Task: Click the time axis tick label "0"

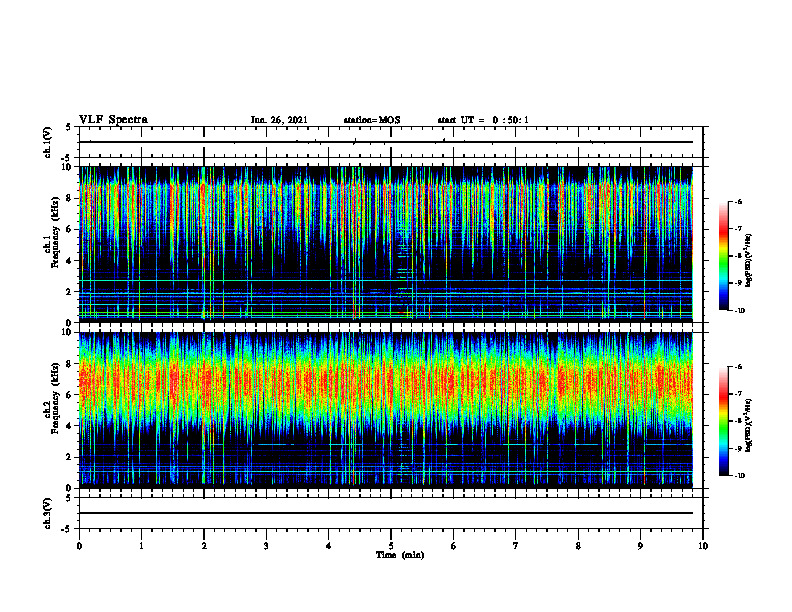Action: [x=79, y=546]
